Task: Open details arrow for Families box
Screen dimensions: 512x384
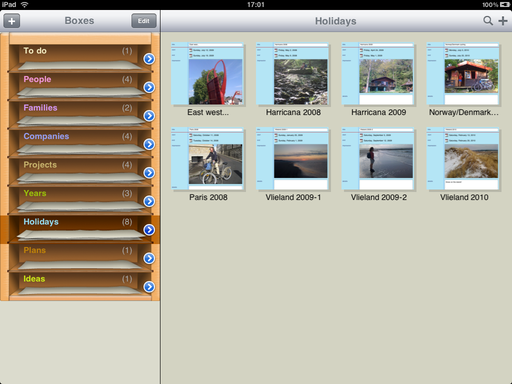Action: (149, 116)
